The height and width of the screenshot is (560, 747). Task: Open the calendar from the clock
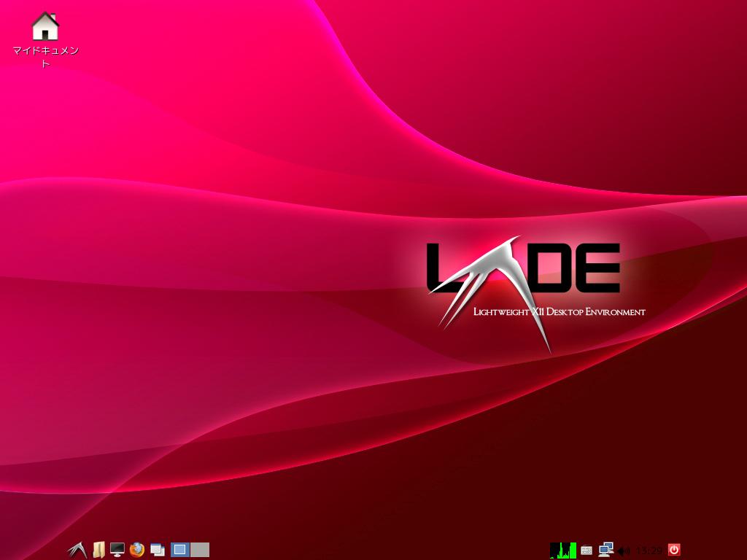pos(649,550)
